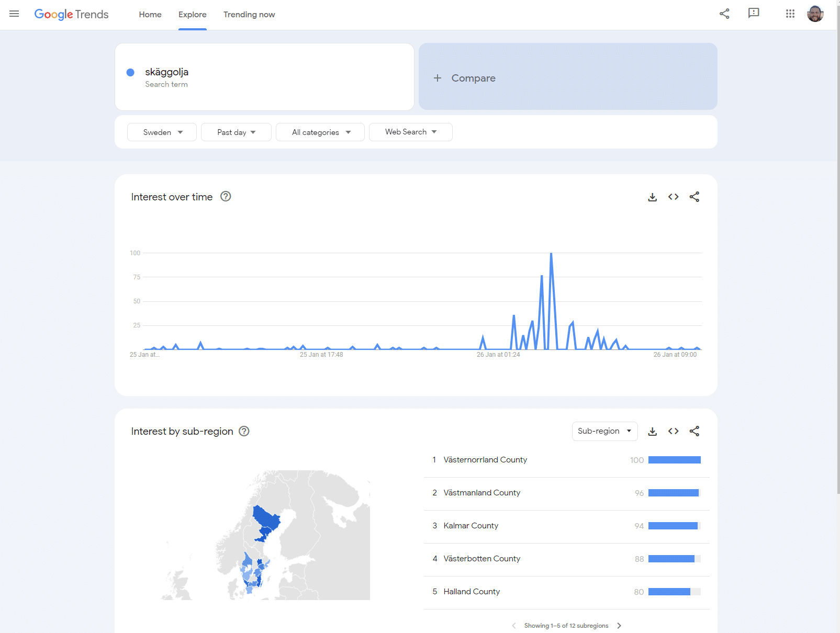The image size is (840, 633).
Task: Edit the skäggolja search term
Action: (264, 77)
